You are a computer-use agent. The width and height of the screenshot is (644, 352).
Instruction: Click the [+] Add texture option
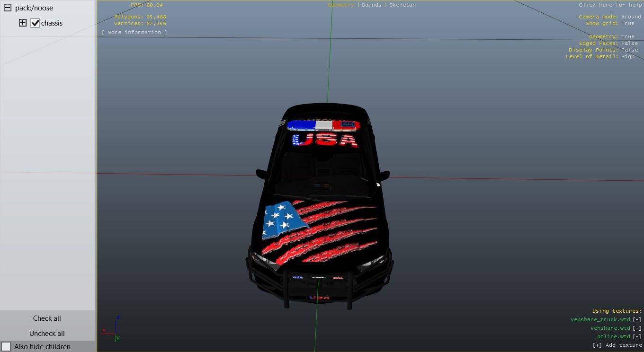[617, 345]
